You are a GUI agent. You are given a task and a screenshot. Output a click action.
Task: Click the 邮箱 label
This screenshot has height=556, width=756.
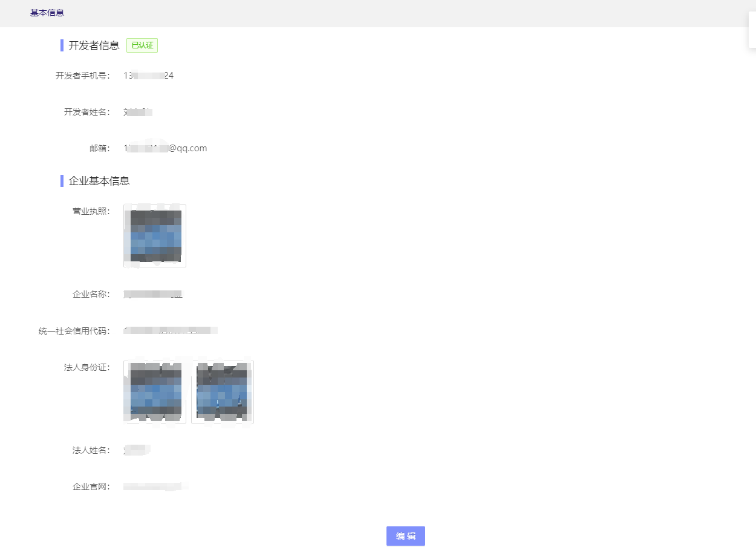[x=100, y=148]
